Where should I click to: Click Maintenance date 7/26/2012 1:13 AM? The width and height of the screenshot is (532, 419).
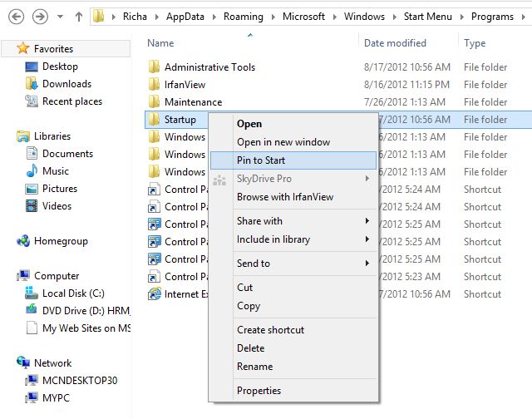(405, 101)
